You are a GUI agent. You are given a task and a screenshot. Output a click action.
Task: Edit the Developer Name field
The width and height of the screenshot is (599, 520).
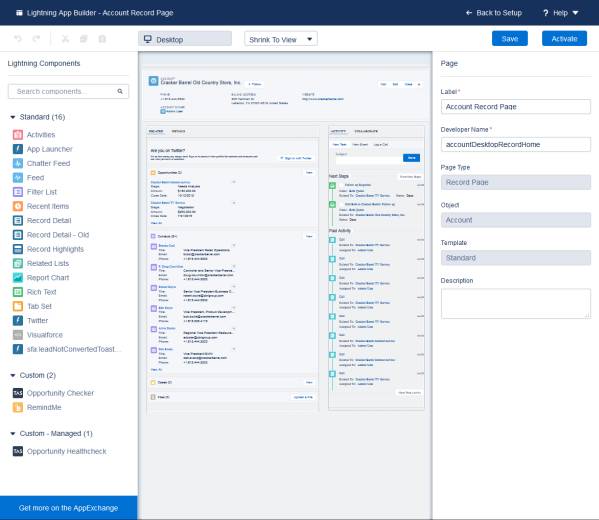click(516, 144)
